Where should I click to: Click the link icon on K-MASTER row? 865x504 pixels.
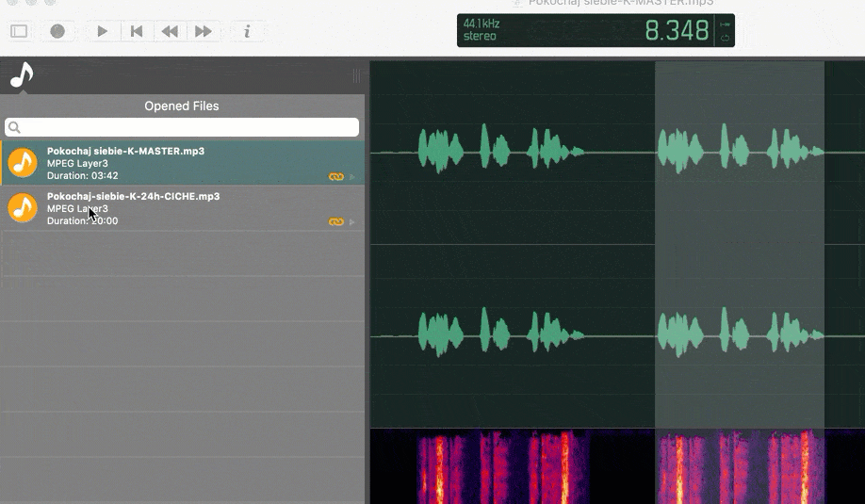(x=336, y=176)
